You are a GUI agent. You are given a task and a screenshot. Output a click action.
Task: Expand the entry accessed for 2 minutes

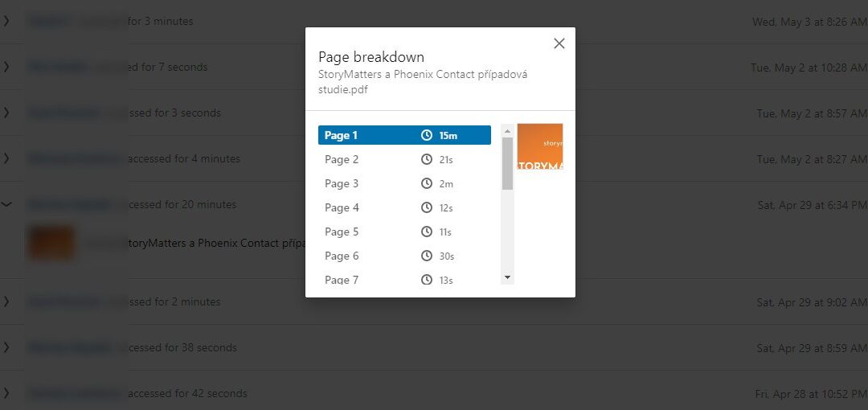click(6, 301)
